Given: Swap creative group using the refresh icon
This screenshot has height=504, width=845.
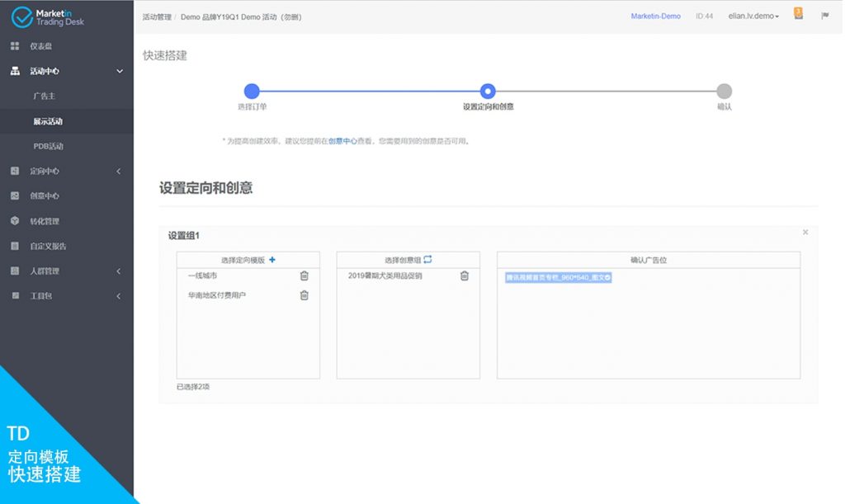Looking at the screenshot, I should 427,260.
